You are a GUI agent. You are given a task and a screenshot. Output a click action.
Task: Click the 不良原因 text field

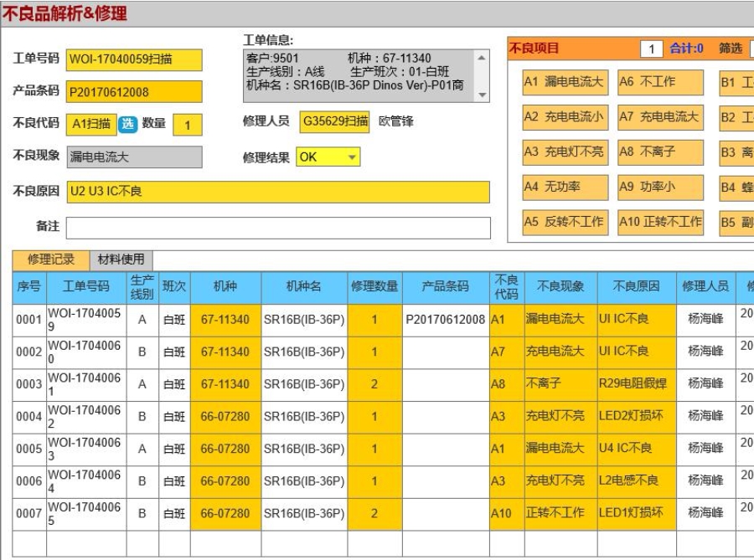coord(277,192)
